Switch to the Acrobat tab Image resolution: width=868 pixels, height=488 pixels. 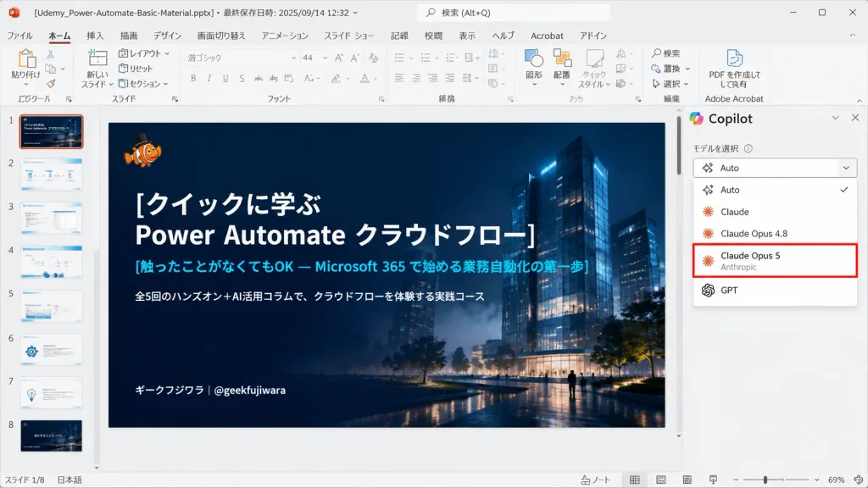547,36
